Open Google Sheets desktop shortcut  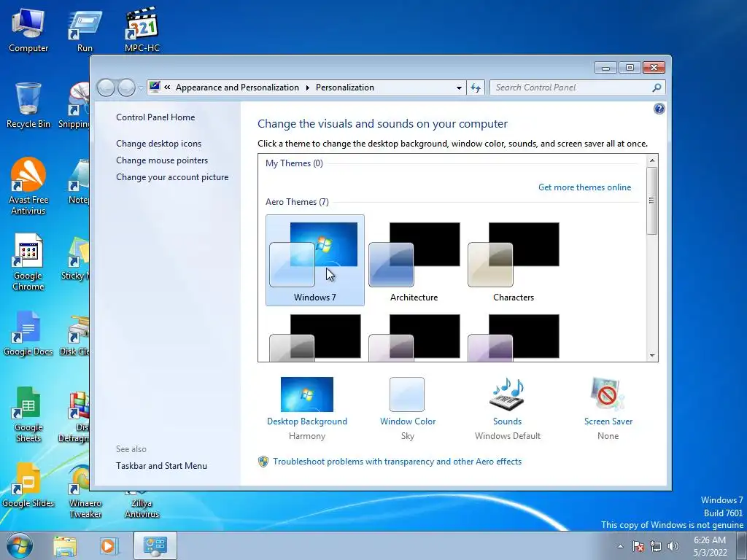(28, 414)
